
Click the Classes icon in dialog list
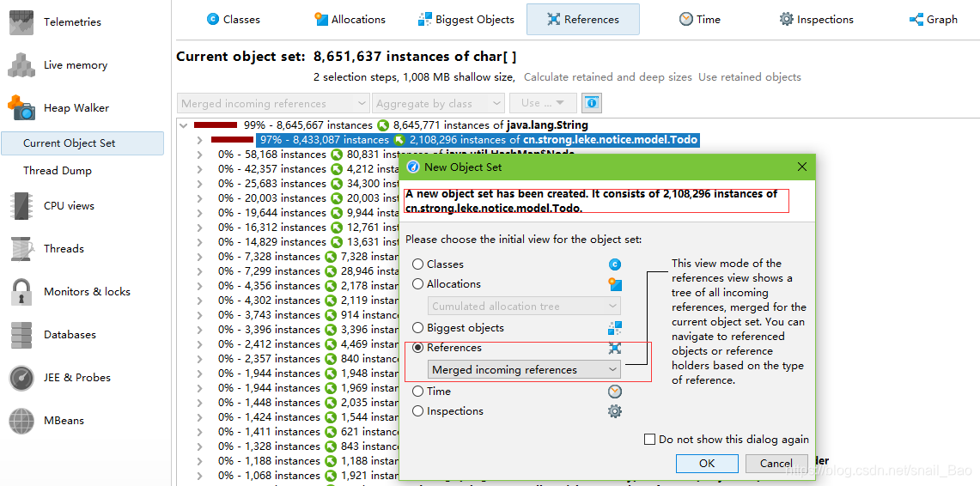(x=615, y=264)
